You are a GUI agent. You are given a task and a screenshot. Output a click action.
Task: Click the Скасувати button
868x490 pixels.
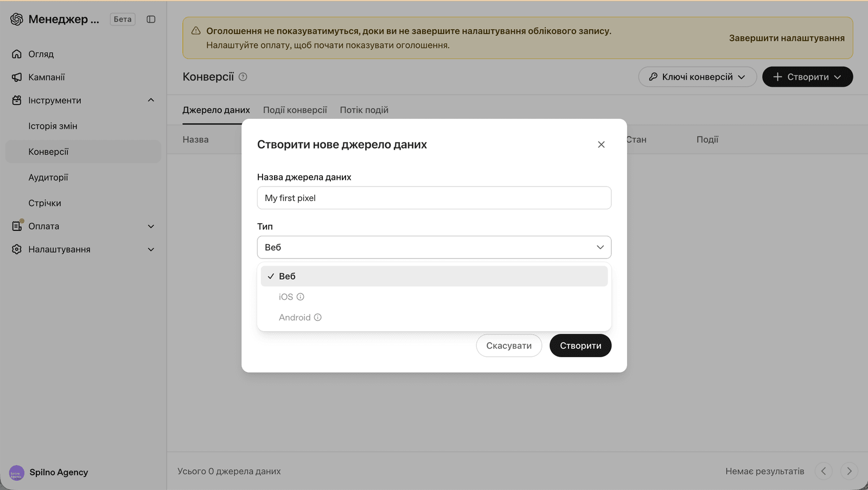[509, 346]
